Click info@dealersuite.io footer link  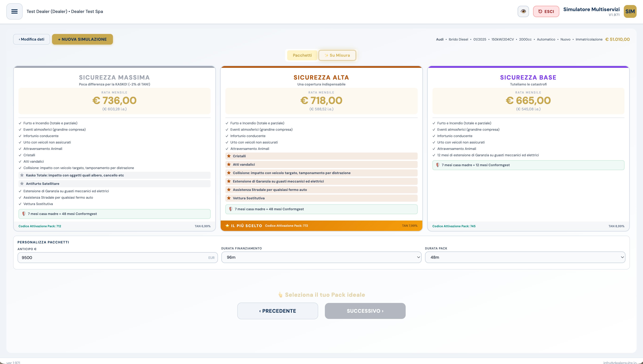pos(620,362)
